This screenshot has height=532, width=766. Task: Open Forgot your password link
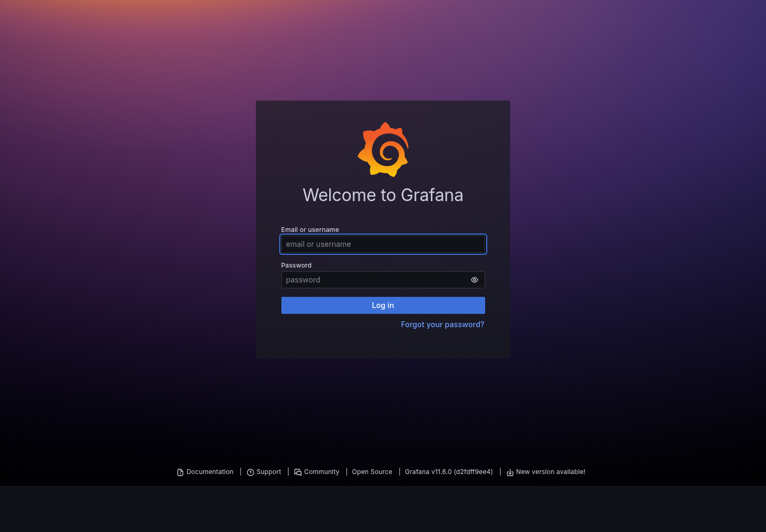click(x=443, y=325)
